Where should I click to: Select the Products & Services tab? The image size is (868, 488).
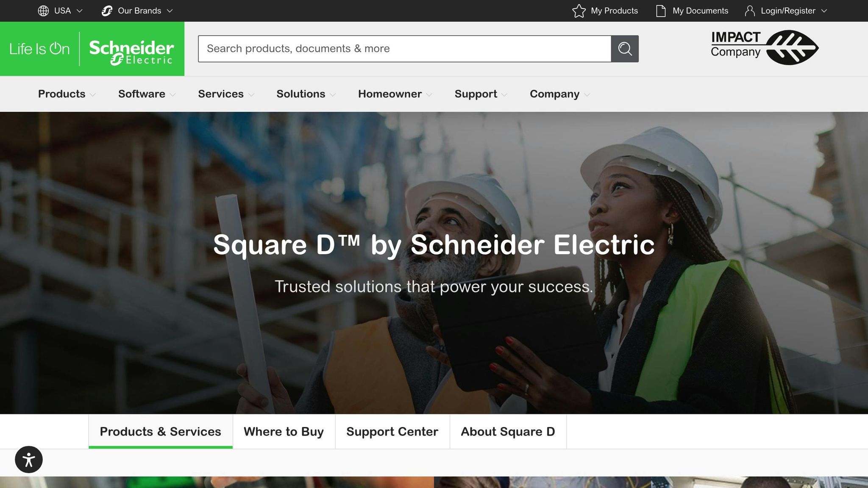tap(160, 431)
